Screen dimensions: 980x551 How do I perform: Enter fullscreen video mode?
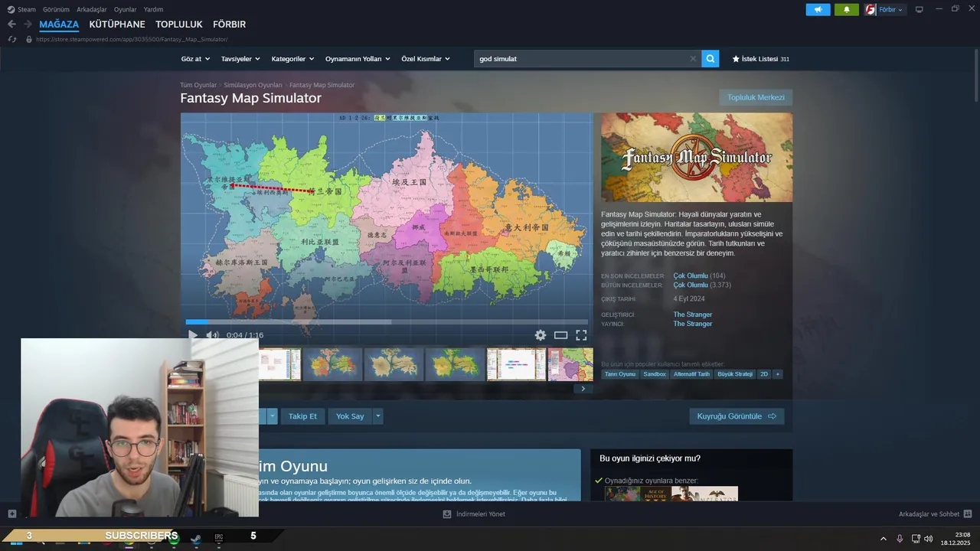click(581, 335)
